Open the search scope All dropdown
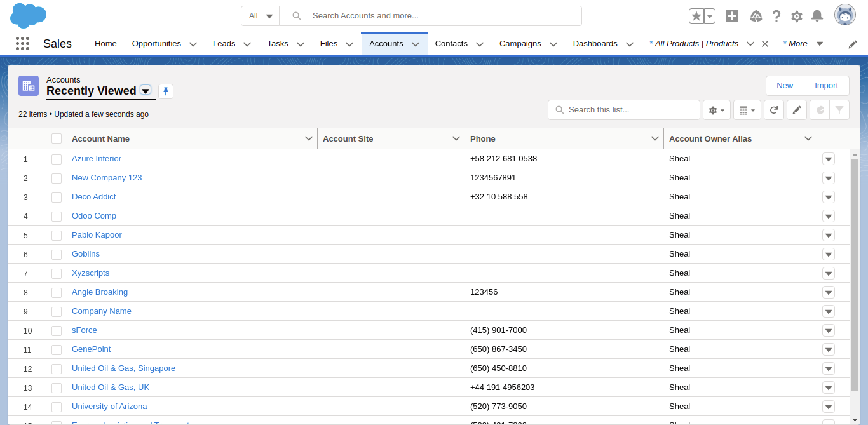The height and width of the screenshot is (425, 868). click(261, 16)
